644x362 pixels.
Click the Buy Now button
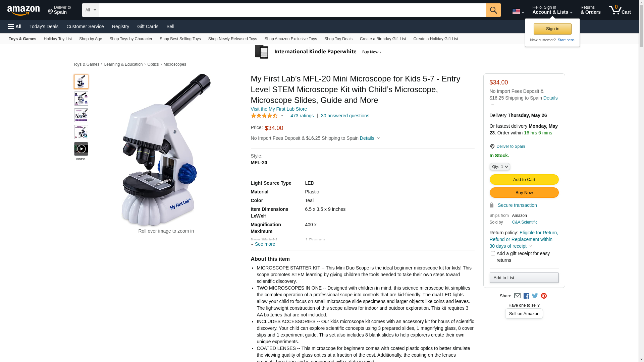(x=524, y=193)
